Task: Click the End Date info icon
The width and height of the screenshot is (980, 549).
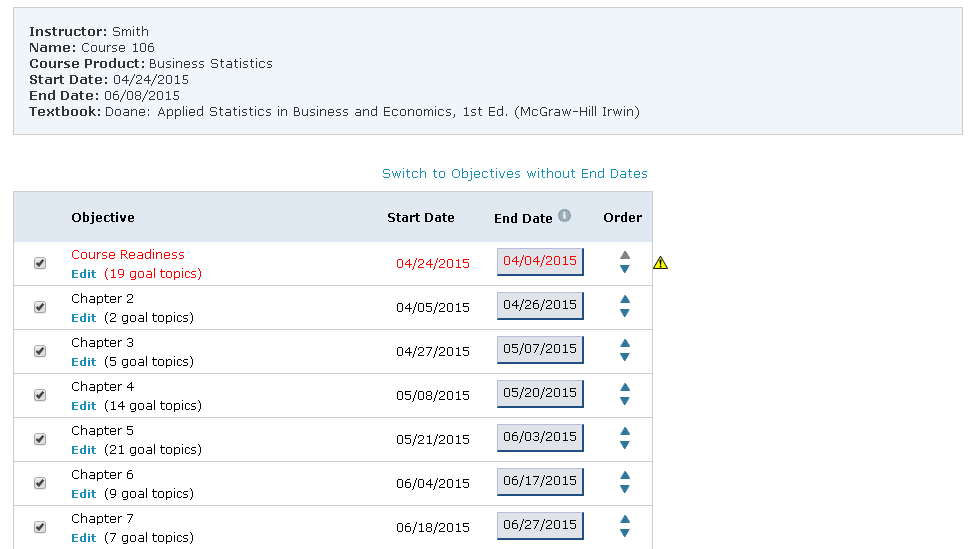Action: click(564, 216)
